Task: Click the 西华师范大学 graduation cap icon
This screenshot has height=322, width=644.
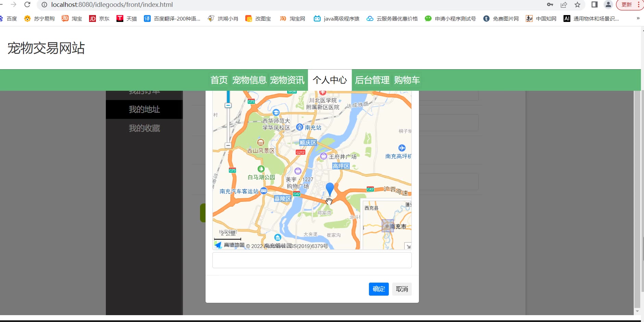Action: [276, 112]
